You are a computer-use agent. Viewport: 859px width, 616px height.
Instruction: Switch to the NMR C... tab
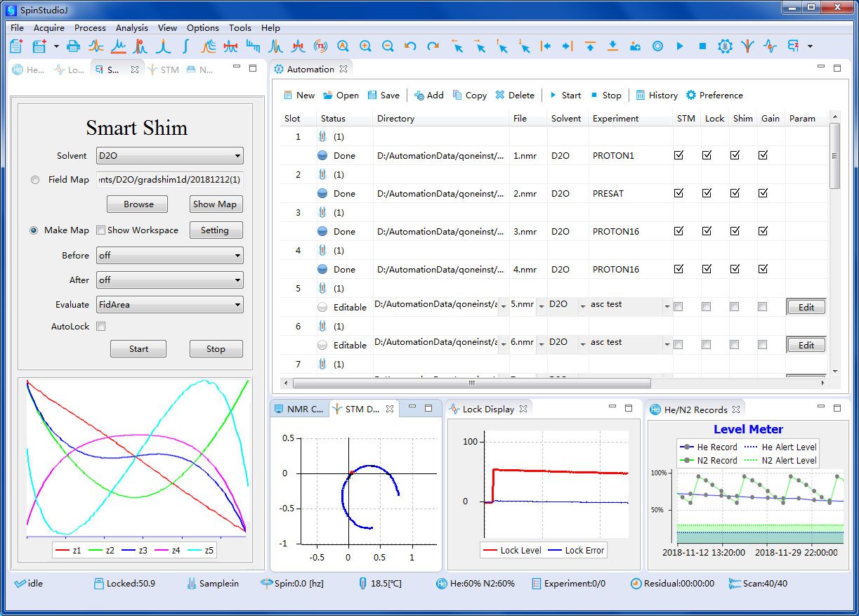(x=299, y=409)
